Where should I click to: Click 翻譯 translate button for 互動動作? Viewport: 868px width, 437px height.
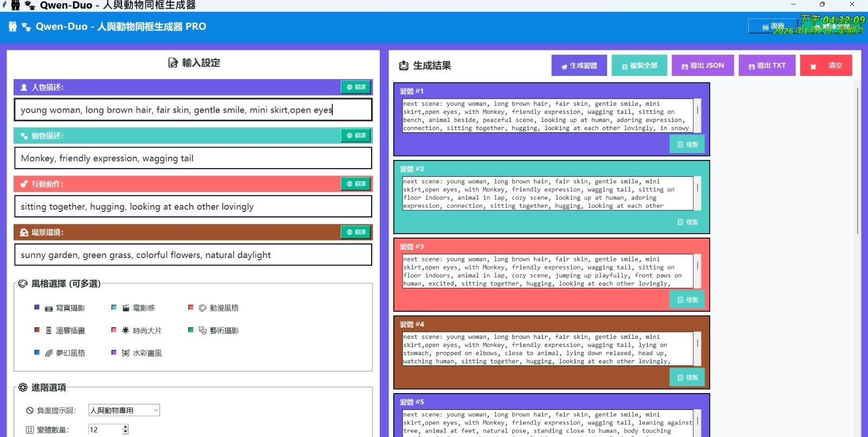coord(356,184)
